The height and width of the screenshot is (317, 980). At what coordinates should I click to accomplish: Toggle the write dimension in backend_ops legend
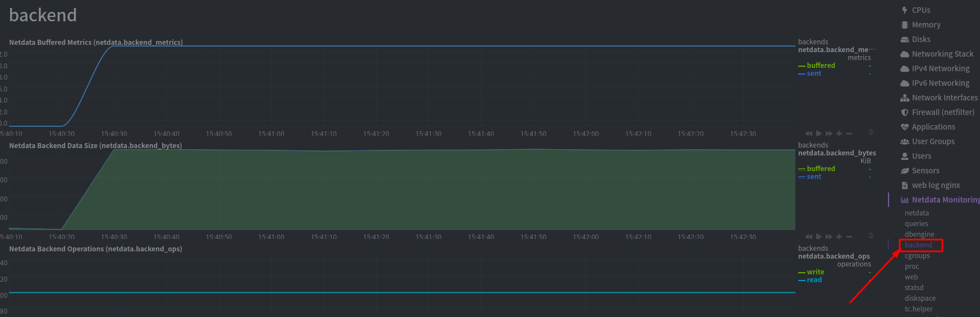coord(816,272)
